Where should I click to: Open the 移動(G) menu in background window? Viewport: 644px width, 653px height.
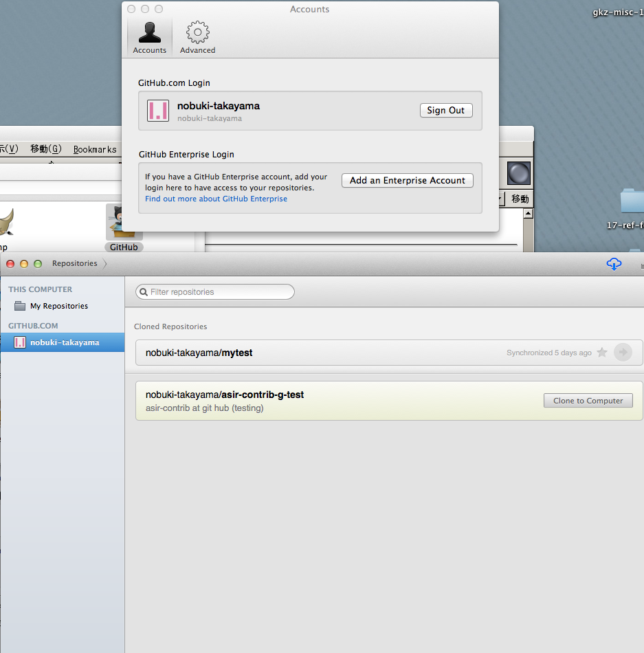click(x=46, y=149)
